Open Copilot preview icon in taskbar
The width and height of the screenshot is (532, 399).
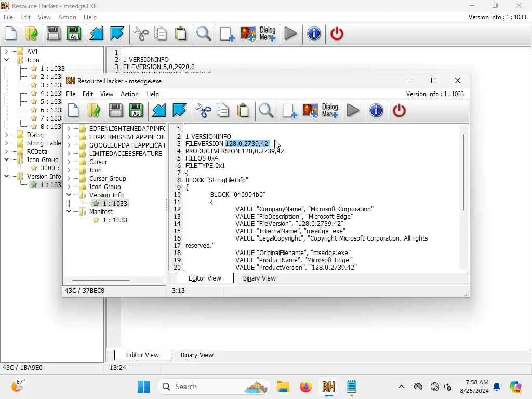click(x=515, y=387)
